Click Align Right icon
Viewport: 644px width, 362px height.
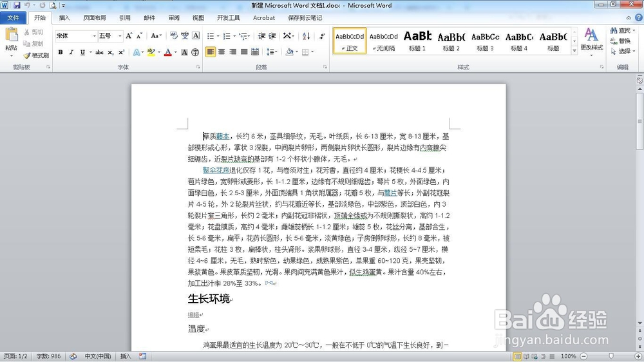point(232,52)
